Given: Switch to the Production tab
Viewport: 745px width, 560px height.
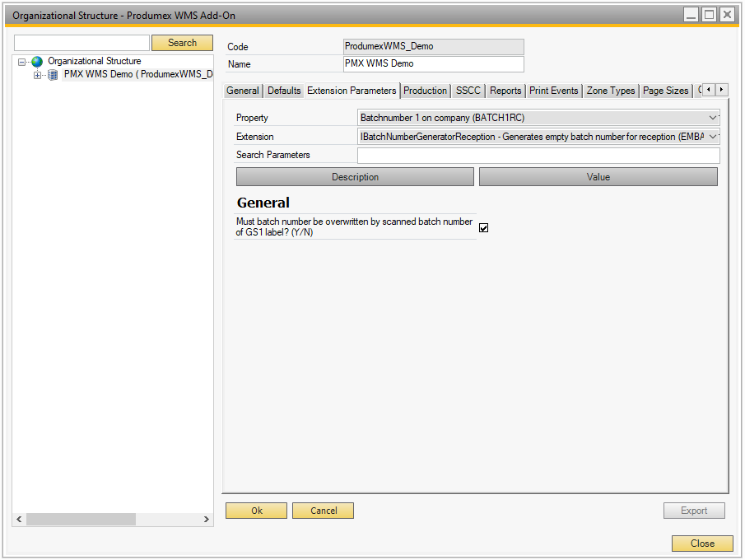Looking at the screenshot, I should coord(425,91).
